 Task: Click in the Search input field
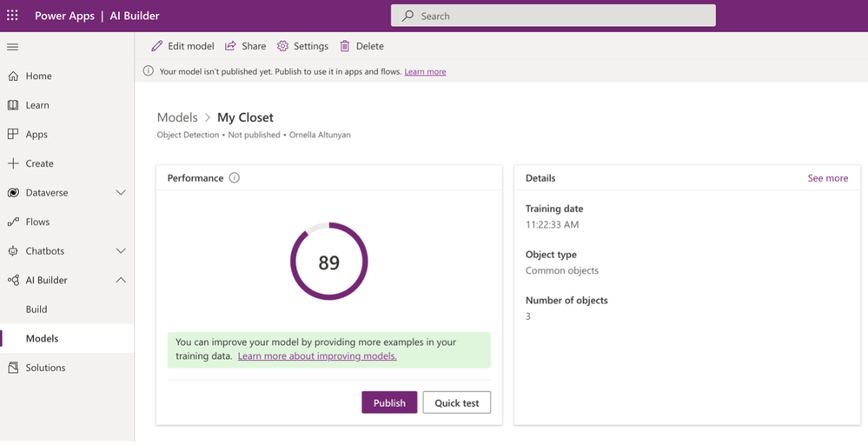coord(553,16)
